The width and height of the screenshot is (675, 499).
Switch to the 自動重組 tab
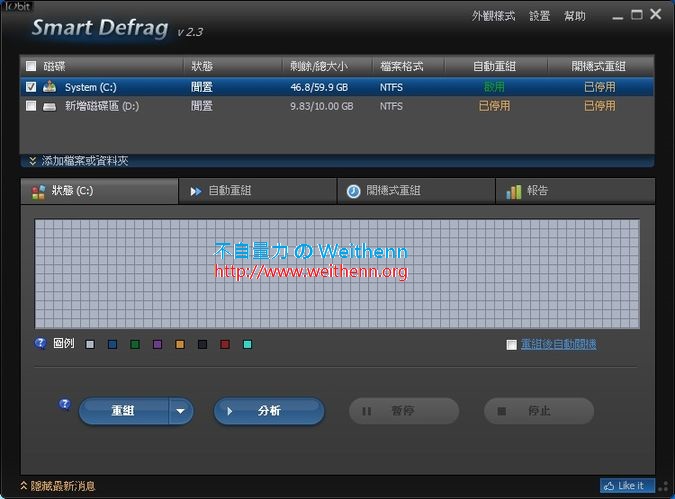click(x=257, y=191)
